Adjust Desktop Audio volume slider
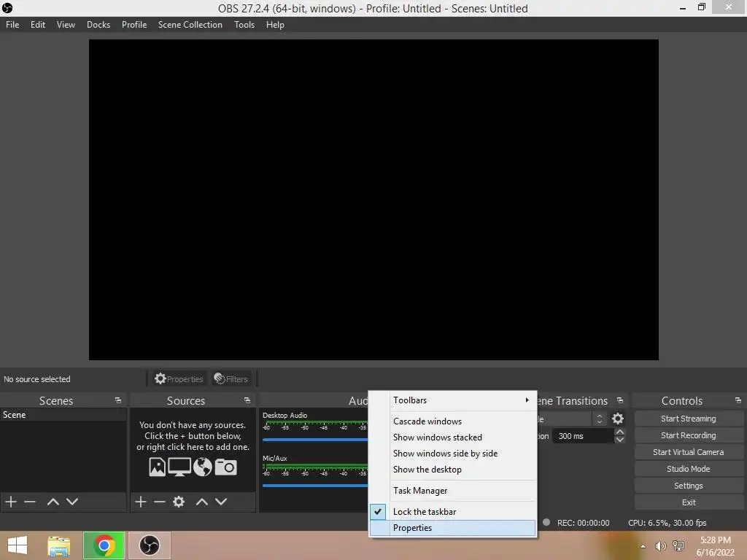Image resolution: width=747 pixels, height=560 pixels. pyautogui.click(x=315, y=440)
